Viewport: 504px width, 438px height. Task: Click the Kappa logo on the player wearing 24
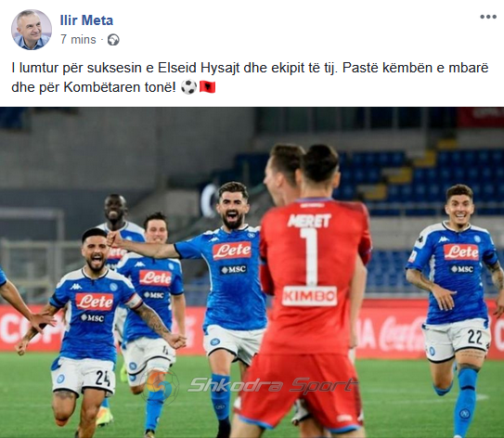[76, 287]
